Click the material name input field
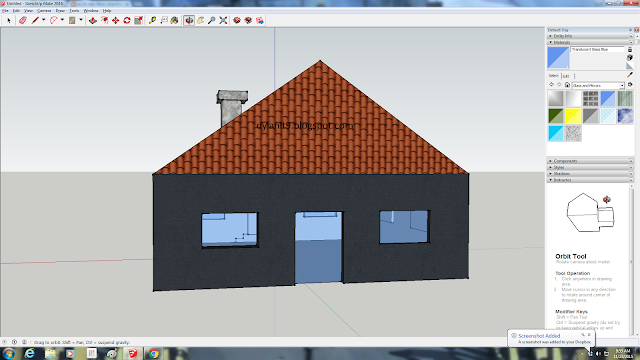This screenshot has width=640, height=360. [x=598, y=49]
